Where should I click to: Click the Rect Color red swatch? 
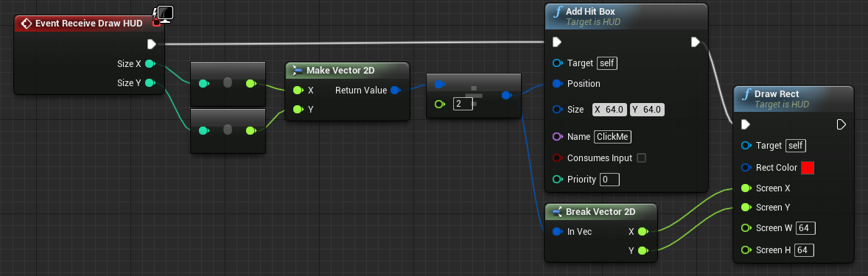(808, 168)
